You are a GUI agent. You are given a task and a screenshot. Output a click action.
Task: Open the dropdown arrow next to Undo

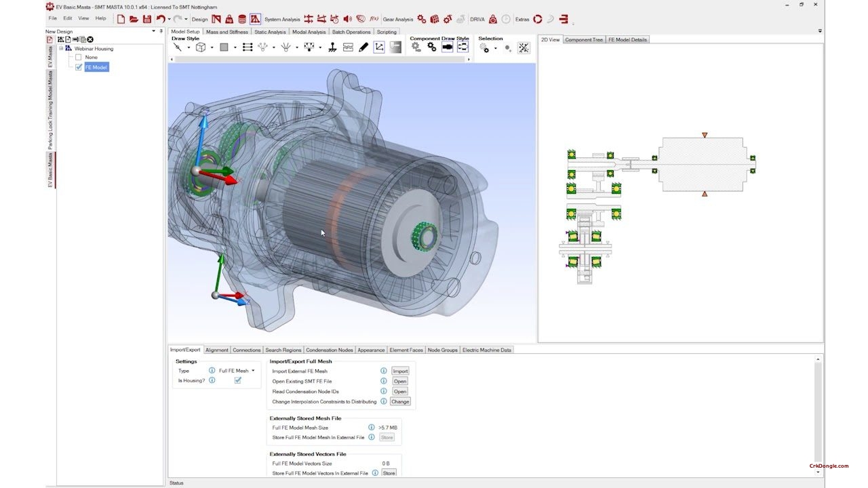(169, 19)
